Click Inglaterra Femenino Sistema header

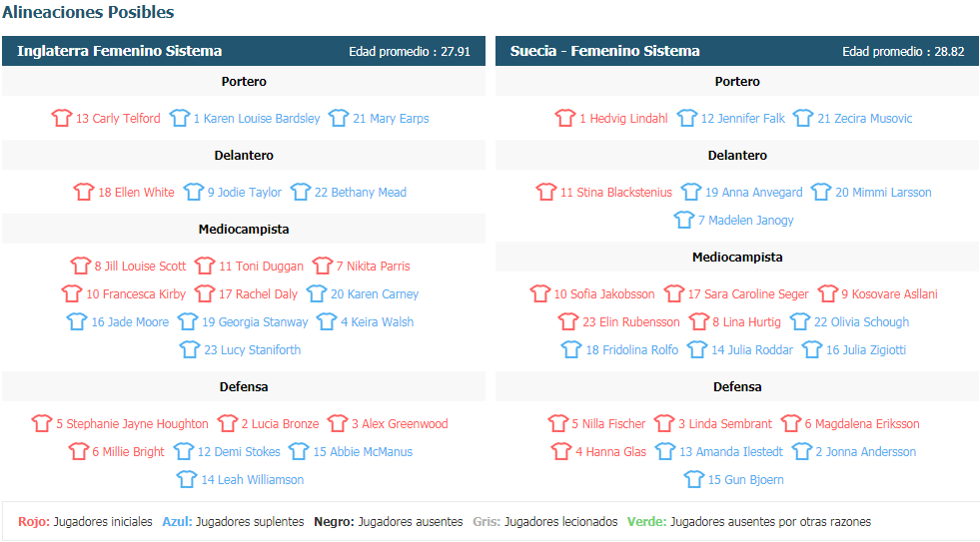(120, 51)
